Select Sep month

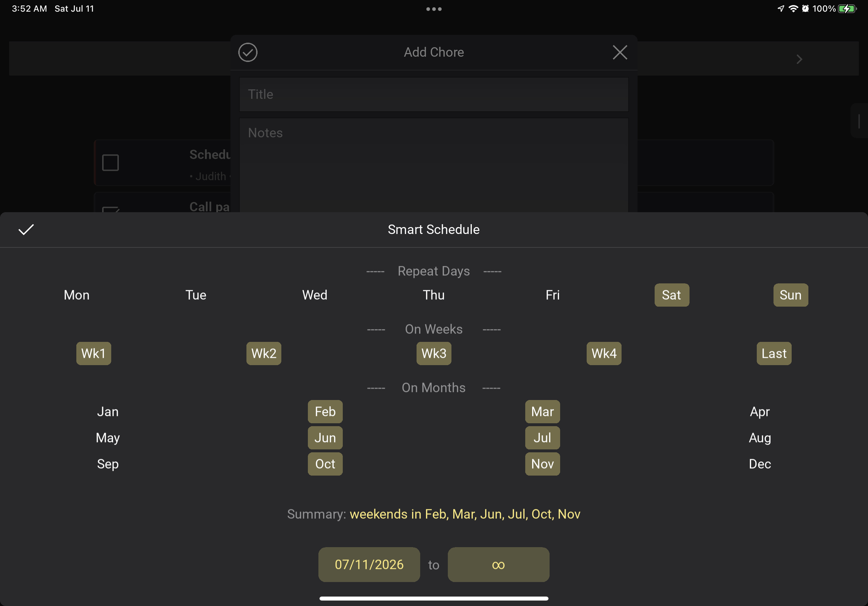(x=108, y=464)
